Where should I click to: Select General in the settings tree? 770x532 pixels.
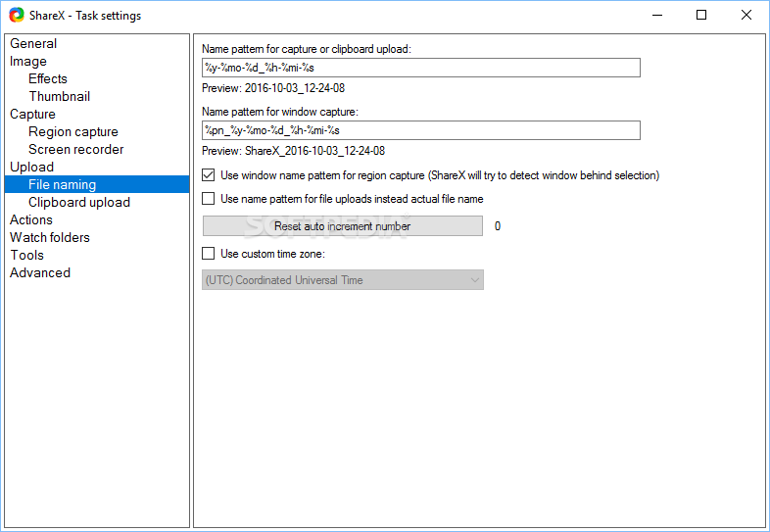pyautogui.click(x=33, y=43)
